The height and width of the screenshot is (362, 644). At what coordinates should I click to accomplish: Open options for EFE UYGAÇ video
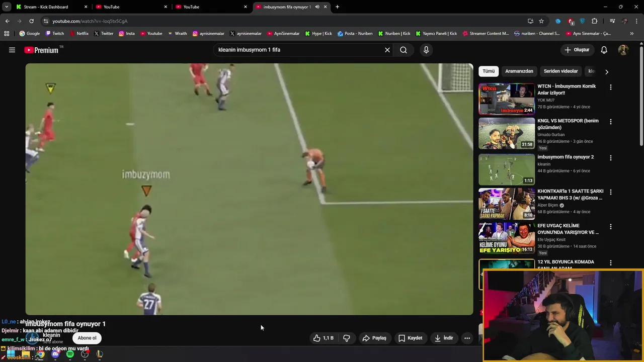(611, 227)
